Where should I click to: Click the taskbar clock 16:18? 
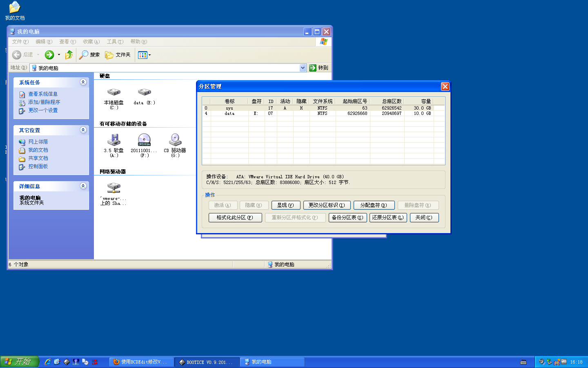(576, 362)
